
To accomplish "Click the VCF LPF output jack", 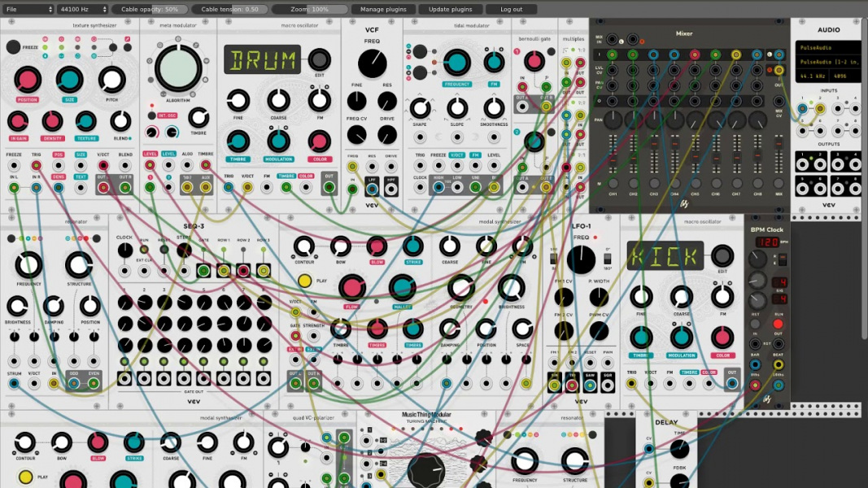I will pos(372,190).
